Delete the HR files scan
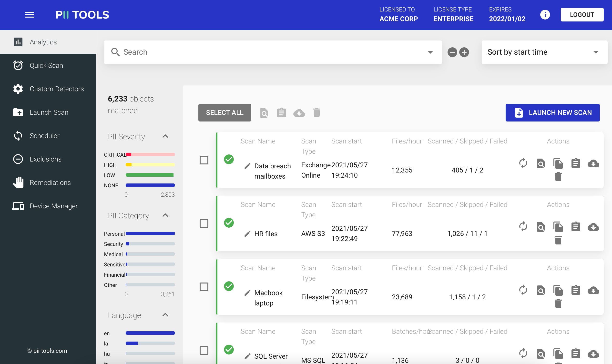 coord(558,240)
